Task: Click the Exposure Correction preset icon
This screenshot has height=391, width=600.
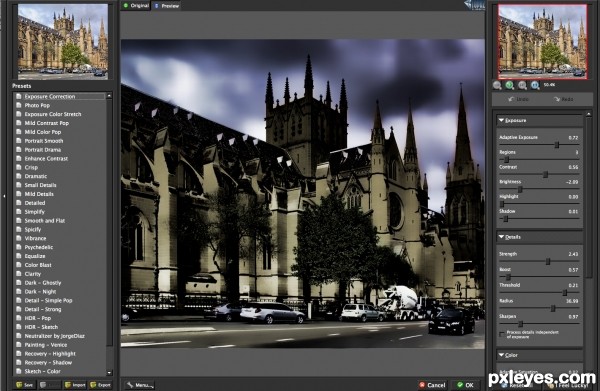Action: point(18,96)
